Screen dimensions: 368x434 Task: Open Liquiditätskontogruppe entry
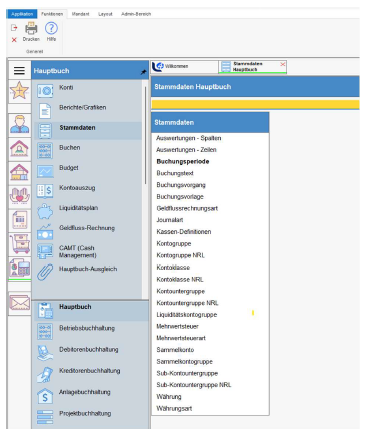(187, 315)
